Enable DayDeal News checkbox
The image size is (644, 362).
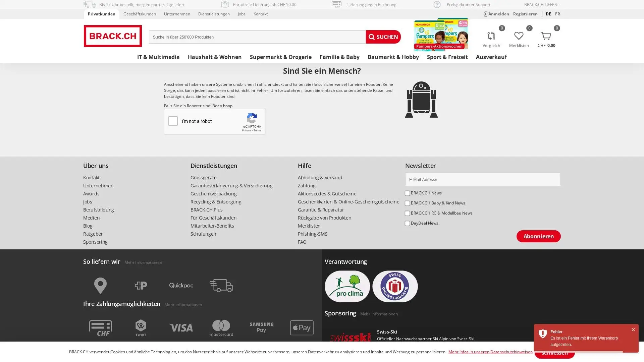tap(407, 224)
